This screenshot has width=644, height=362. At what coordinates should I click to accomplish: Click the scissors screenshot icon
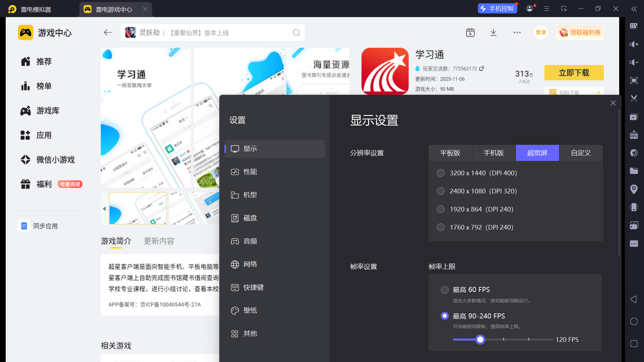pos(634,99)
